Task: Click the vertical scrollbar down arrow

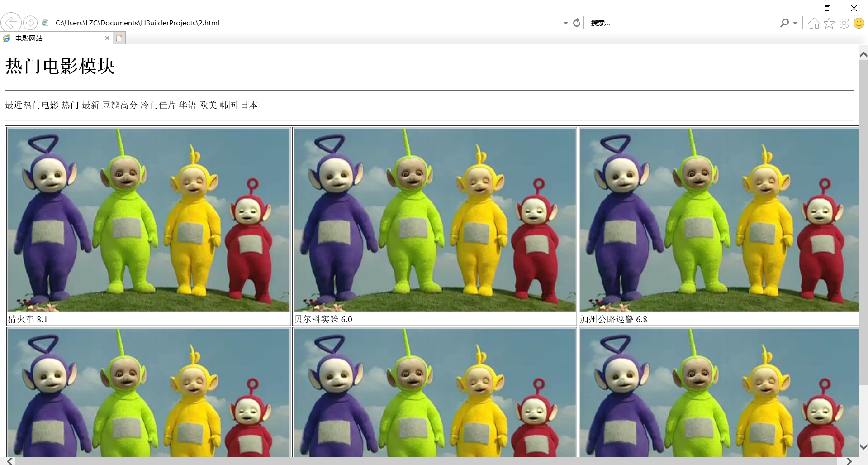Action: [863, 447]
